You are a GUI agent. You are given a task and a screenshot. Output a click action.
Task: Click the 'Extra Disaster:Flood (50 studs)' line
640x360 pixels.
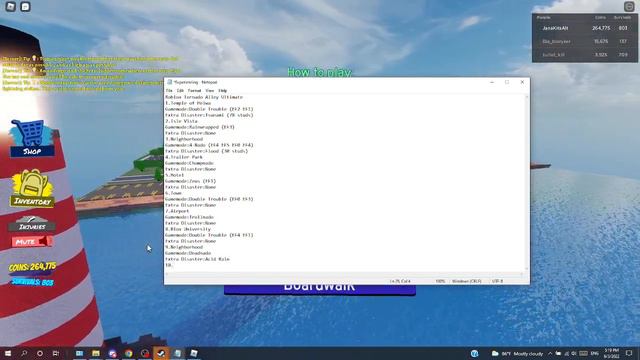(x=206, y=151)
